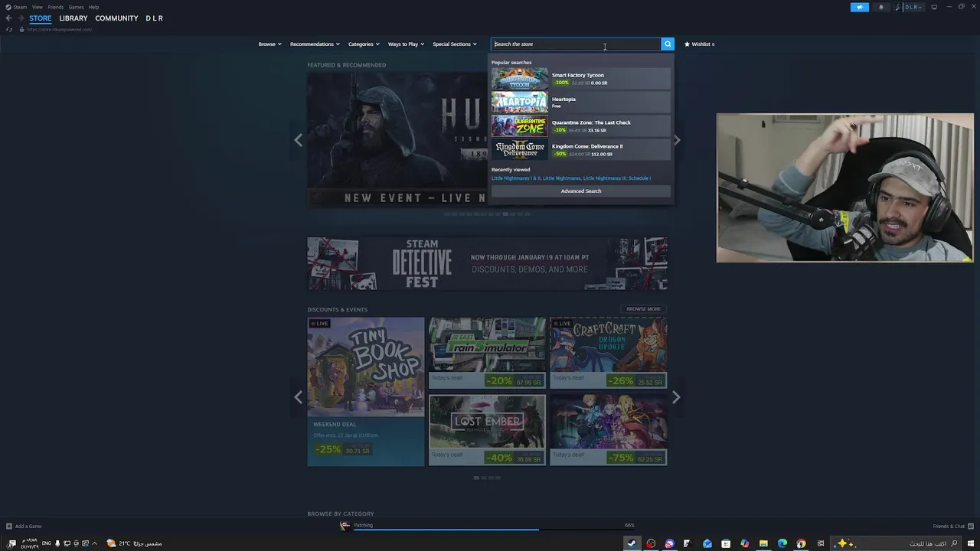Open Google Chrome from the taskbar
Image resolution: width=980 pixels, height=551 pixels.
click(801, 543)
